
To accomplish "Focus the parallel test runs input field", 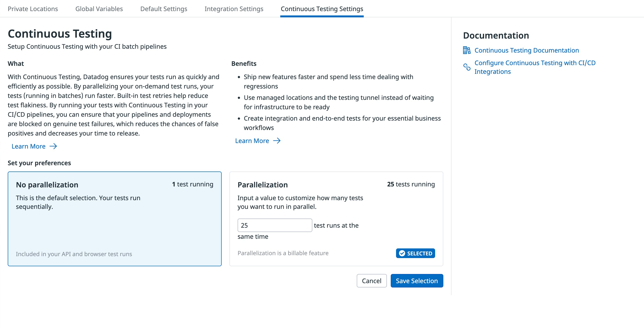I will point(274,225).
